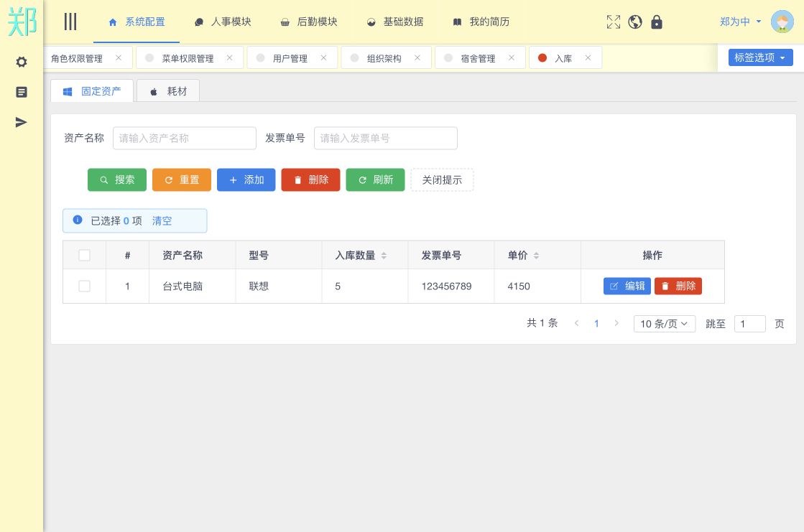Click the 关闭提示 button

(x=442, y=180)
